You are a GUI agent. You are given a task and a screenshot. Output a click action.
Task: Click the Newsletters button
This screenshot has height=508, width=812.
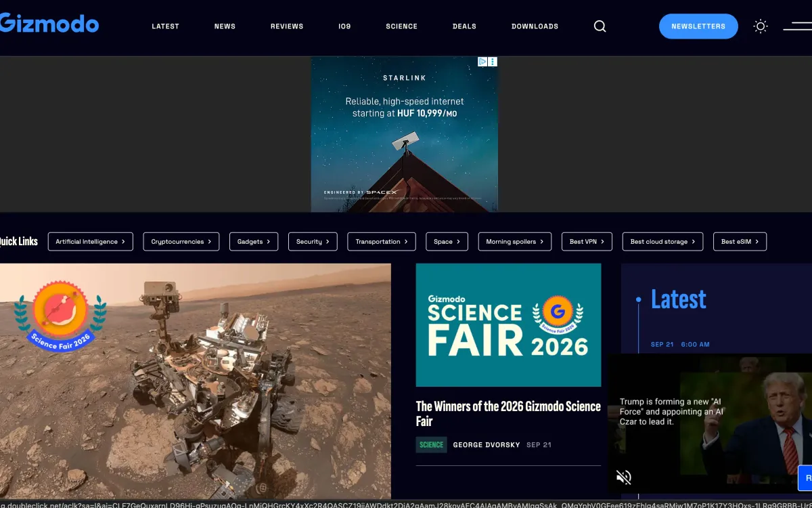click(x=698, y=26)
